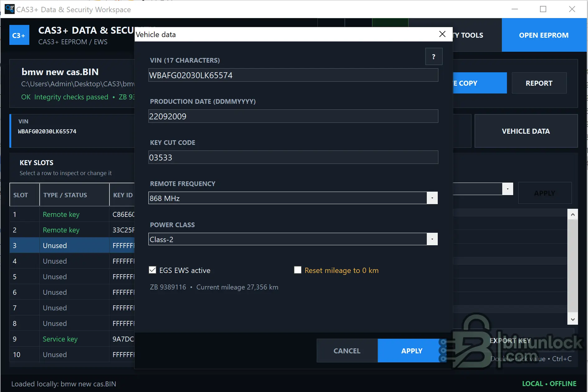Click the Open EEPROM button
Screen dimensions: 588x392
click(544, 35)
